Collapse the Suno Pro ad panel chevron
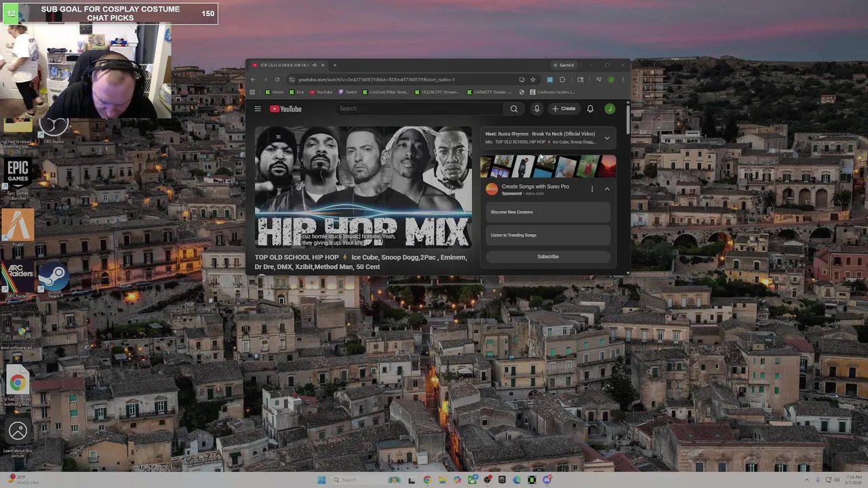868x488 pixels. tap(607, 189)
